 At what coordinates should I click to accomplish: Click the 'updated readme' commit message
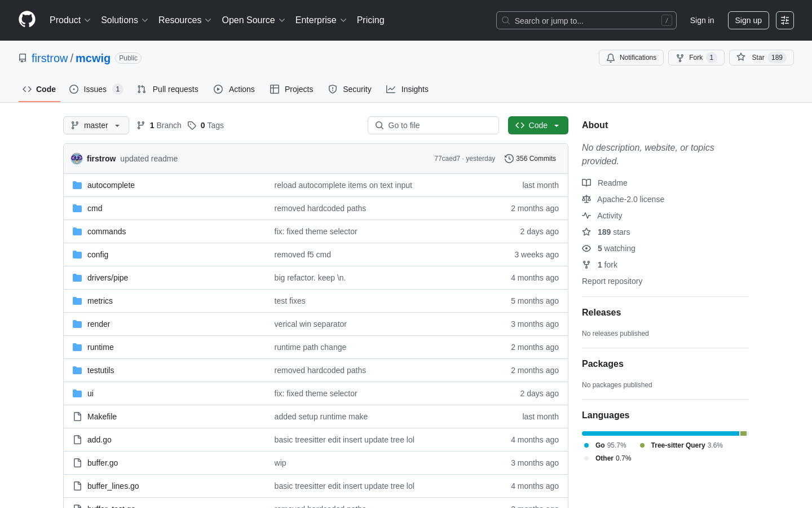coord(149,159)
